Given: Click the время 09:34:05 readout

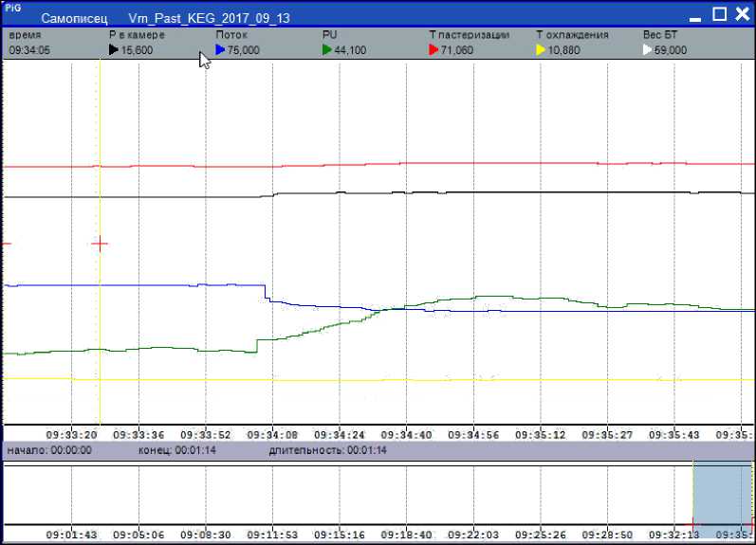Looking at the screenshot, I should (x=29, y=50).
